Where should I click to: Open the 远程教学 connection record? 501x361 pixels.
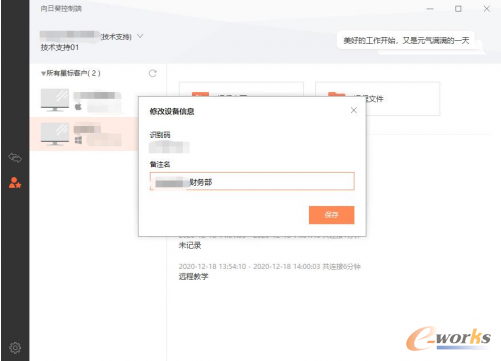pos(193,276)
